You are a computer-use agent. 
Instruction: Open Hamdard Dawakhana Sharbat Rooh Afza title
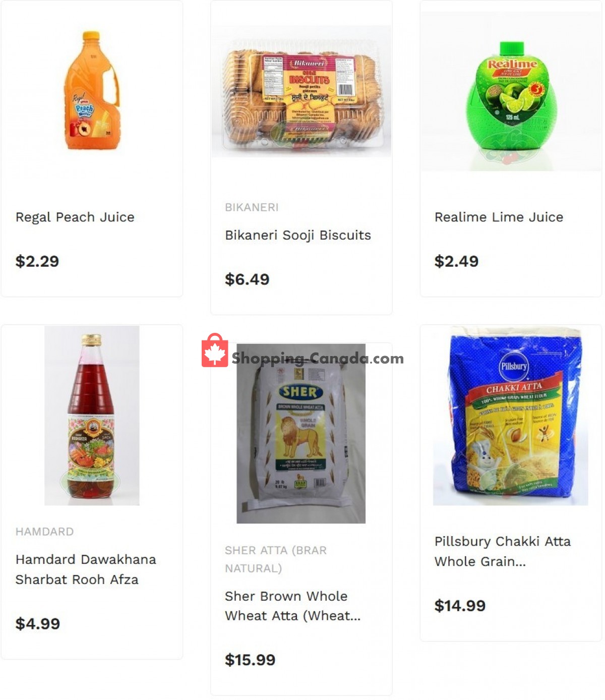click(86, 569)
